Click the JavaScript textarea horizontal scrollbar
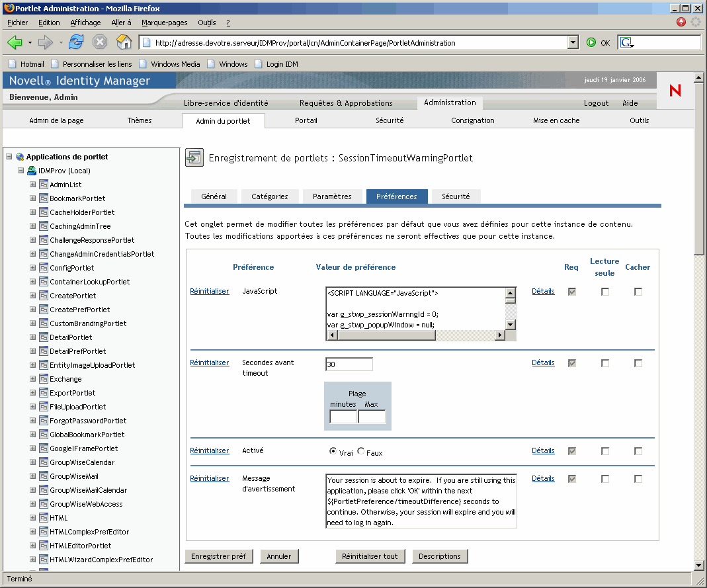This screenshot has width=707, height=588. tap(415, 335)
